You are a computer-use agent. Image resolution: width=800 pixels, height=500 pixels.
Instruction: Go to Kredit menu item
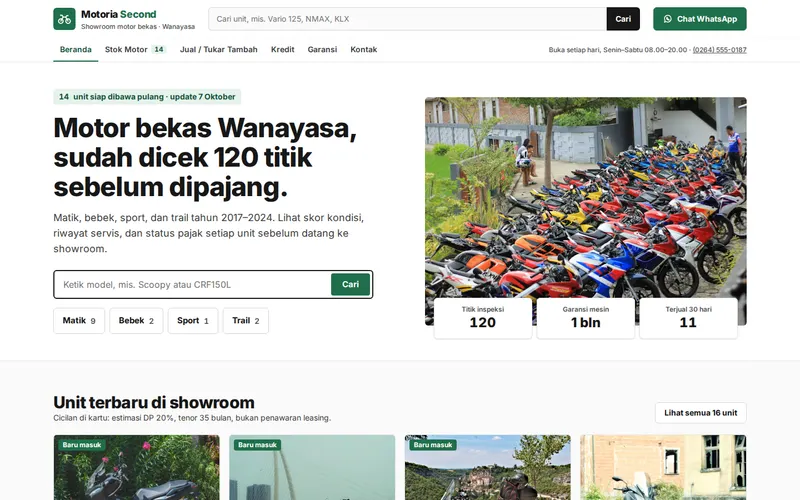click(283, 49)
